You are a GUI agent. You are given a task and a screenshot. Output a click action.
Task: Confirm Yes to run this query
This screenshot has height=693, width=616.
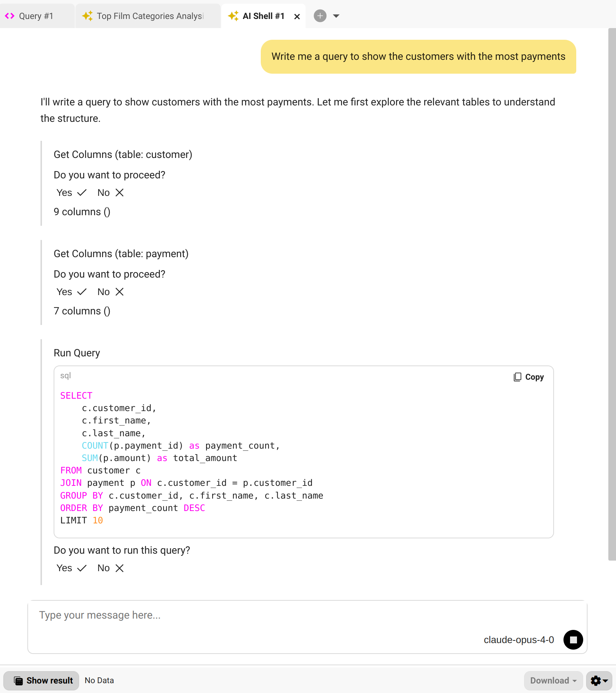click(x=71, y=568)
